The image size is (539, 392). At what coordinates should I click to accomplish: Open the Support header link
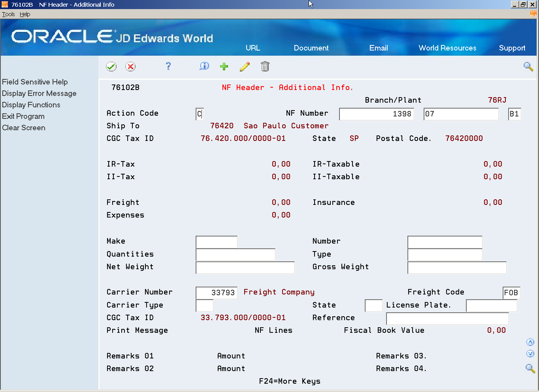point(512,48)
